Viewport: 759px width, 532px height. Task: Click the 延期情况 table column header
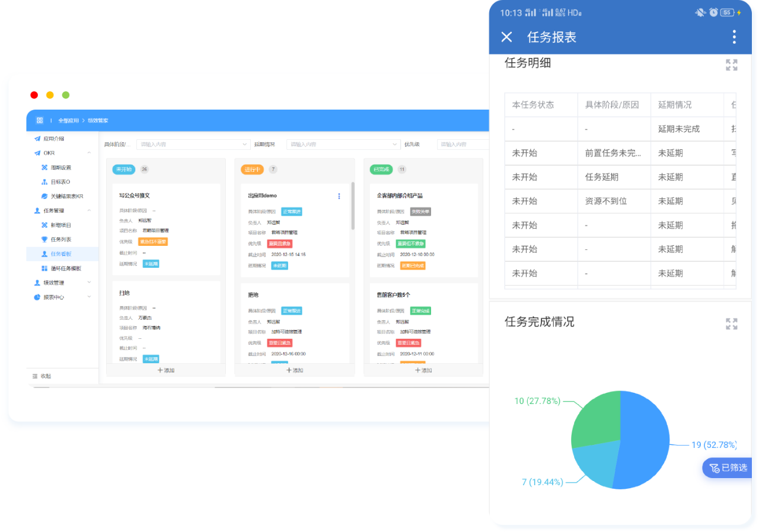coord(687,105)
